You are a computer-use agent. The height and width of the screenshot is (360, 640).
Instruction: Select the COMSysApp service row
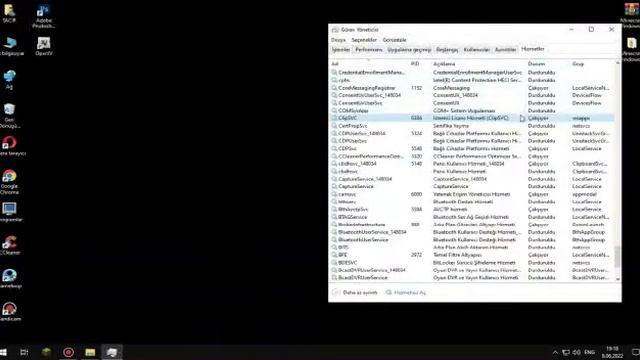[472, 111]
